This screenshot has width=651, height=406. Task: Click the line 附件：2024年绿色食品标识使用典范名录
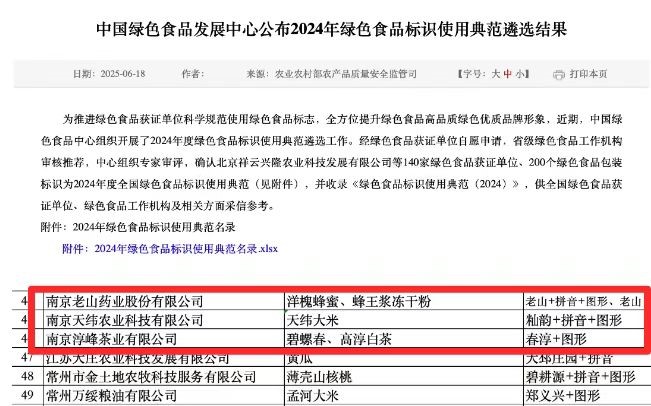click(138, 227)
